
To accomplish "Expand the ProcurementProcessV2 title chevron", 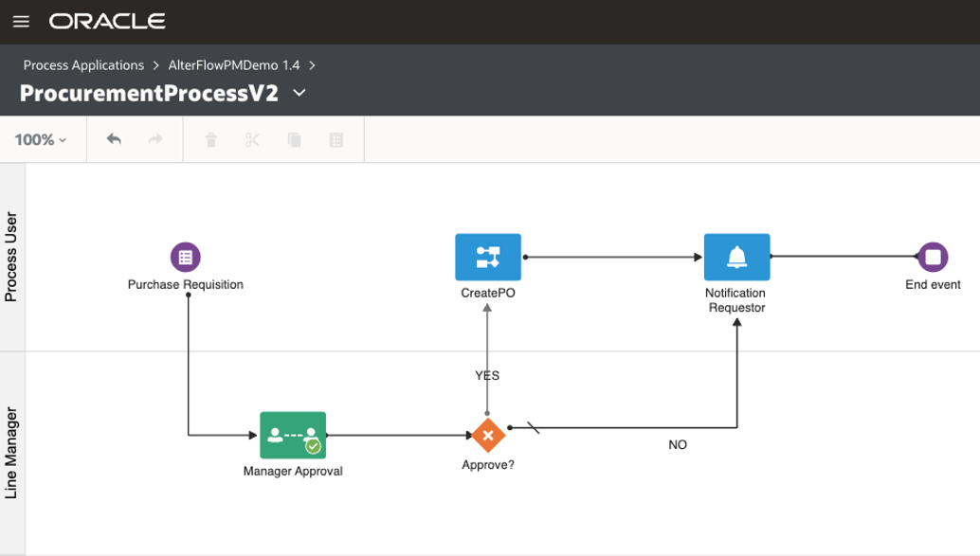I will tap(299, 93).
